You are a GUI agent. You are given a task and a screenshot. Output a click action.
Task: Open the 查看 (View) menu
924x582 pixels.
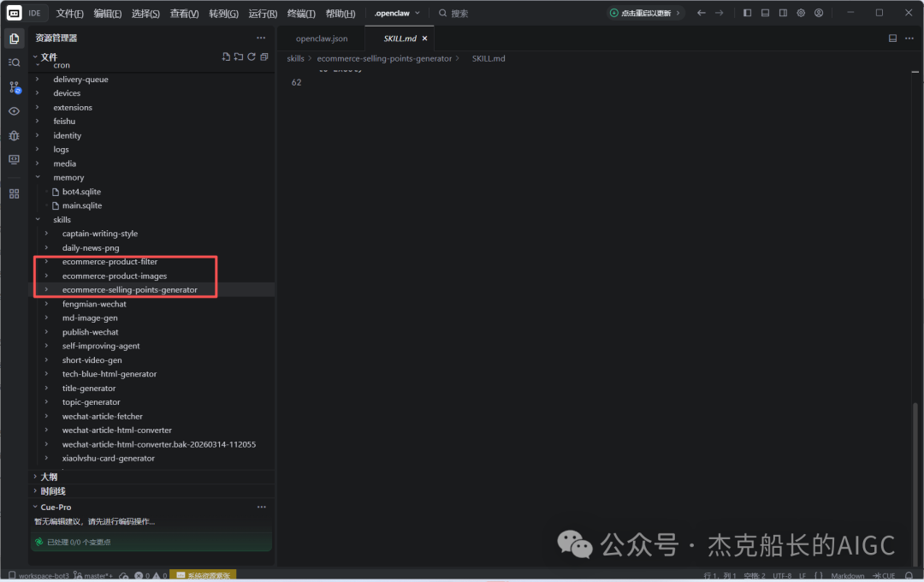pyautogui.click(x=184, y=14)
